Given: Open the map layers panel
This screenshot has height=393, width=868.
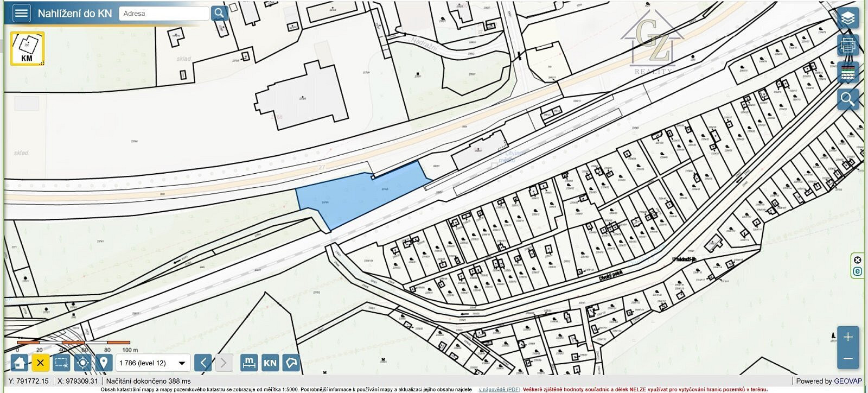Looking at the screenshot, I should click(848, 18).
